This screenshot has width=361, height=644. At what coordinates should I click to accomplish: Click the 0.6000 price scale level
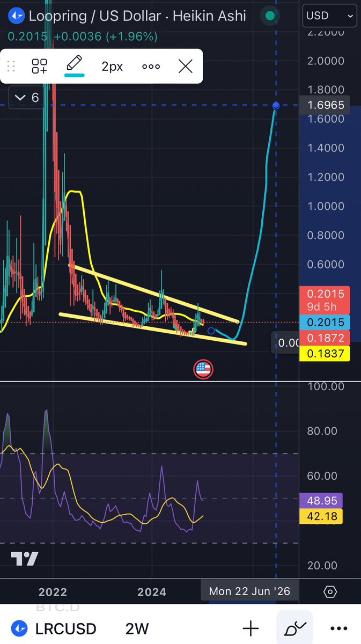(x=326, y=265)
